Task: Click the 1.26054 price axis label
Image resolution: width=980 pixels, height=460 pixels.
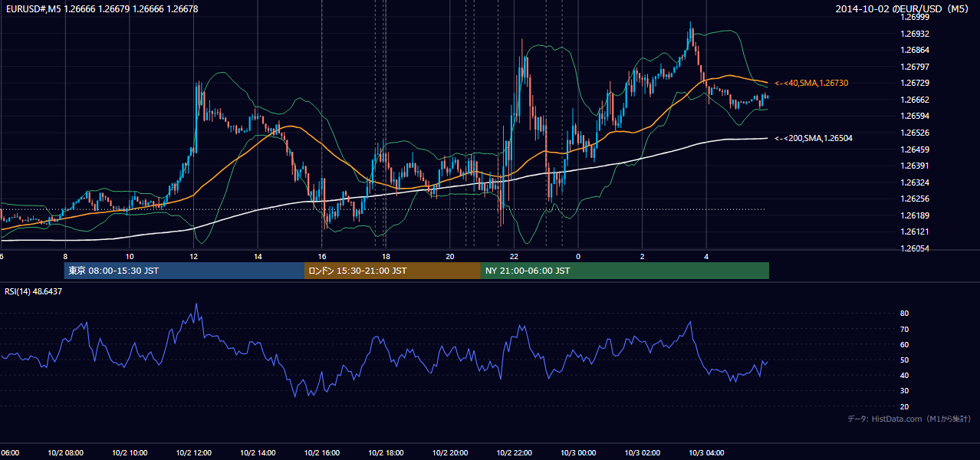Action: [915, 248]
